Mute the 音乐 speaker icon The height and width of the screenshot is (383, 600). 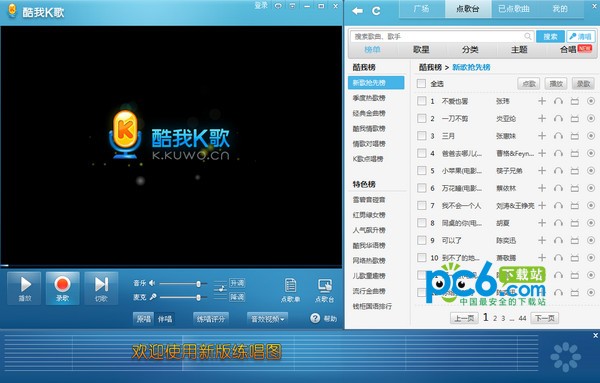point(152,283)
